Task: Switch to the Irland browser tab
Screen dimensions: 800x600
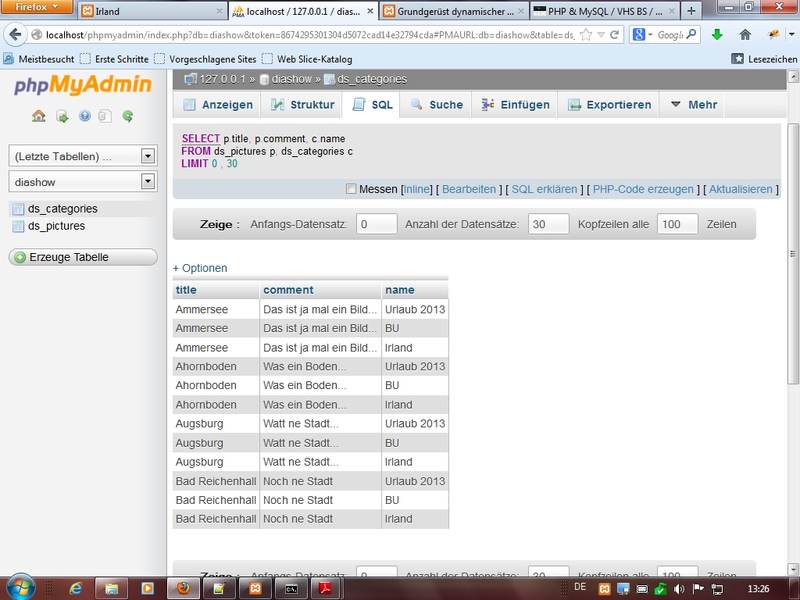Action: 152,11
